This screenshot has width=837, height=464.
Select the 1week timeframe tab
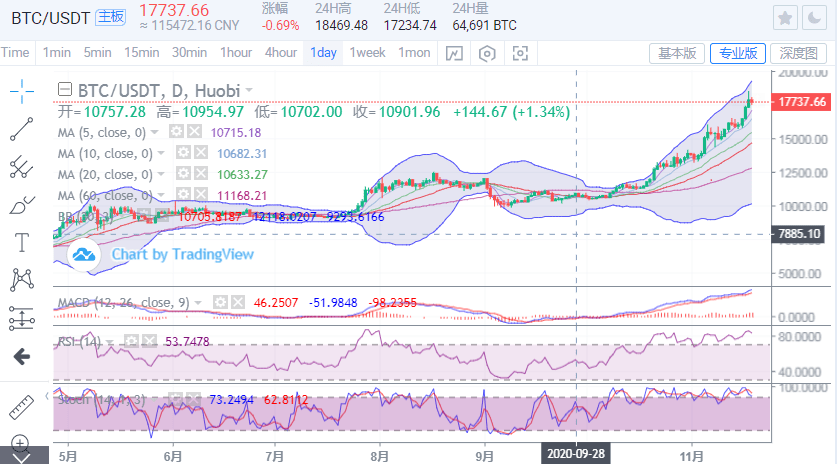(367, 53)
